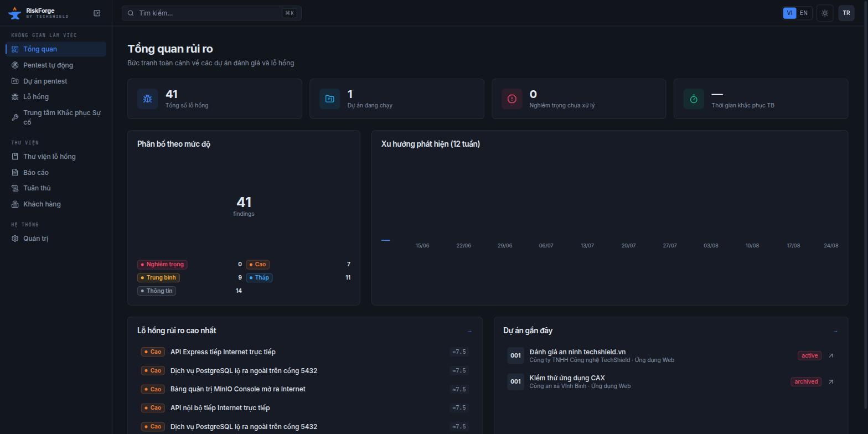Navigate to Lỗ hổng page
The height and width of the screenshot is (434, 868).
56,97
